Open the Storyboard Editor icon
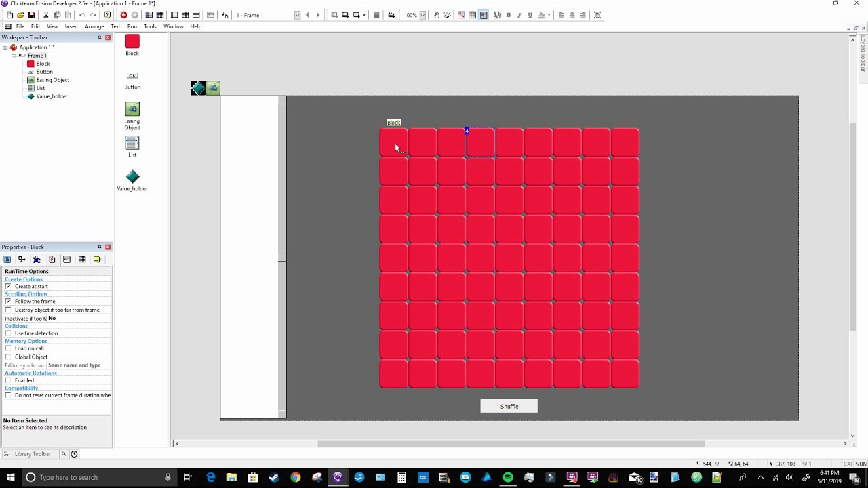The height and width of the screenshot is (488, 868). tap(149, 15)
